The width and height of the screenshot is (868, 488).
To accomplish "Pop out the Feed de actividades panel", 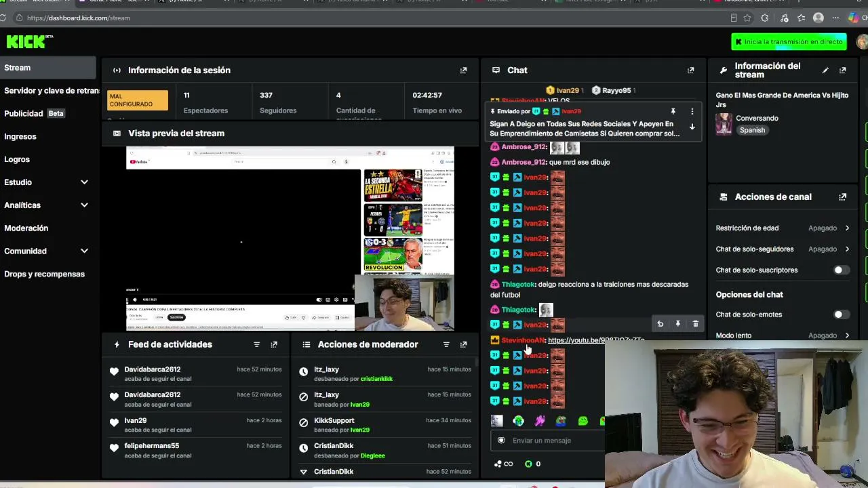I will (x=274, y=345).
